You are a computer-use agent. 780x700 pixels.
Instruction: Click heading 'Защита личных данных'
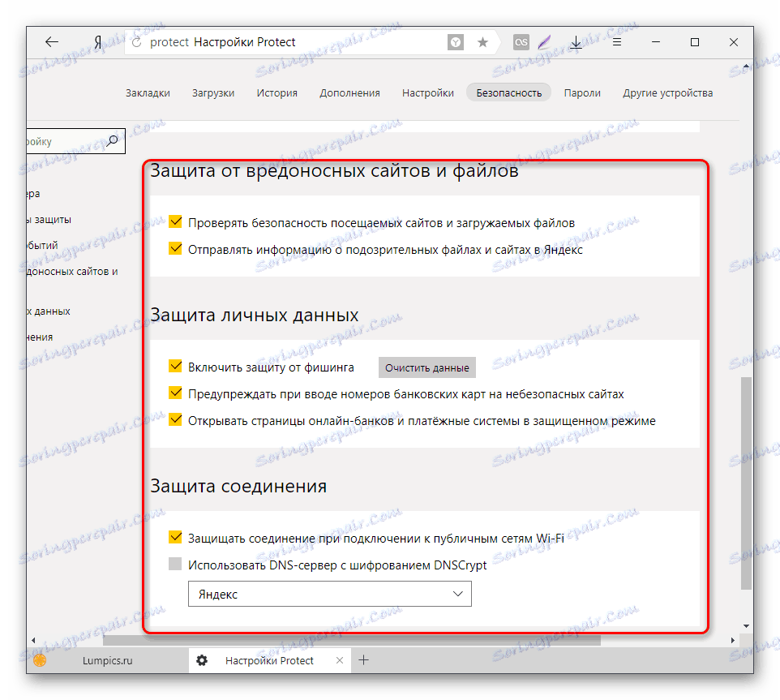point(255,315)
